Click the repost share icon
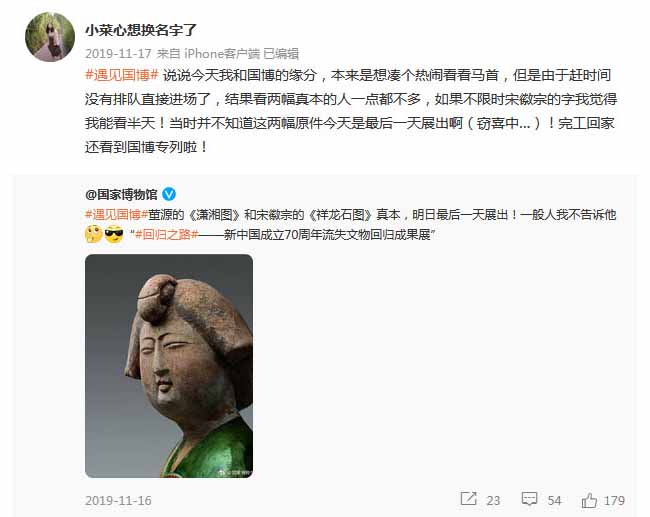 (469, 499)
